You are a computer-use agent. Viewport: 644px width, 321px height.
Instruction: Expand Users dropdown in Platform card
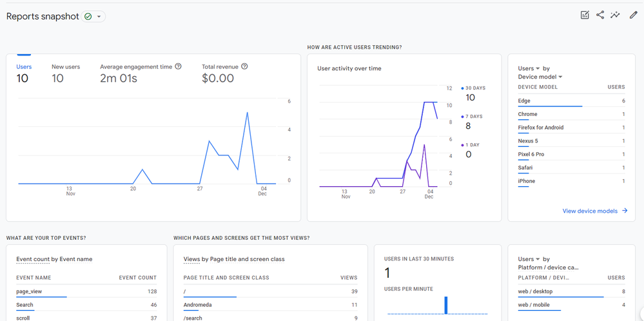[538, 259]
